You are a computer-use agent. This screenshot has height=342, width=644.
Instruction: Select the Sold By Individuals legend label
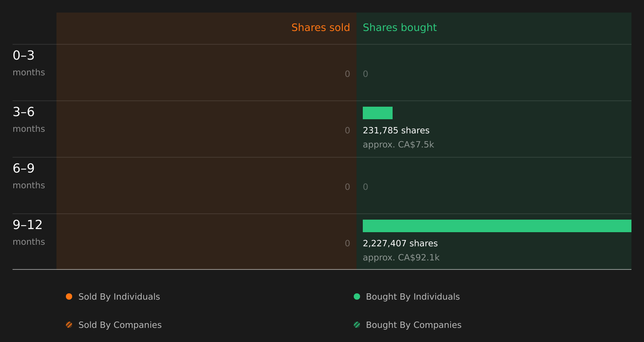point(119,297)
